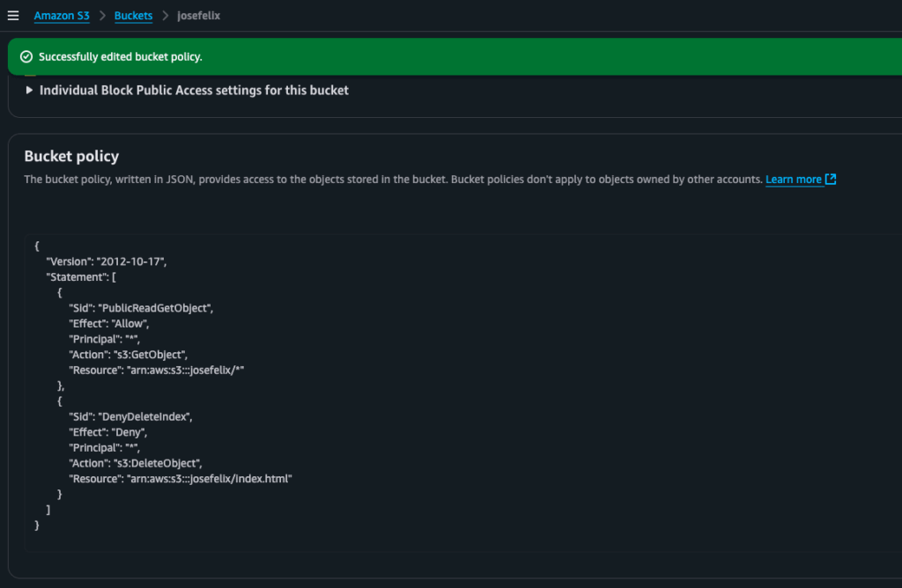Open the hamburger navigation menu
902x588 pixels.
[13, 16]
